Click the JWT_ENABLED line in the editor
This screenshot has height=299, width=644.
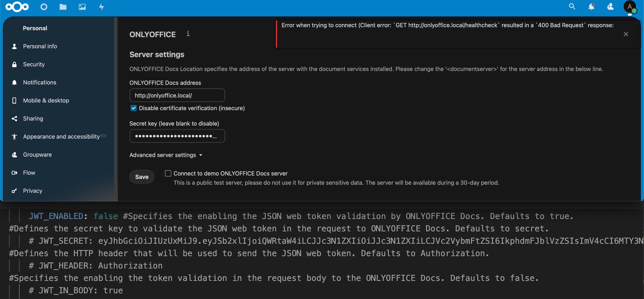coord(301,216)
